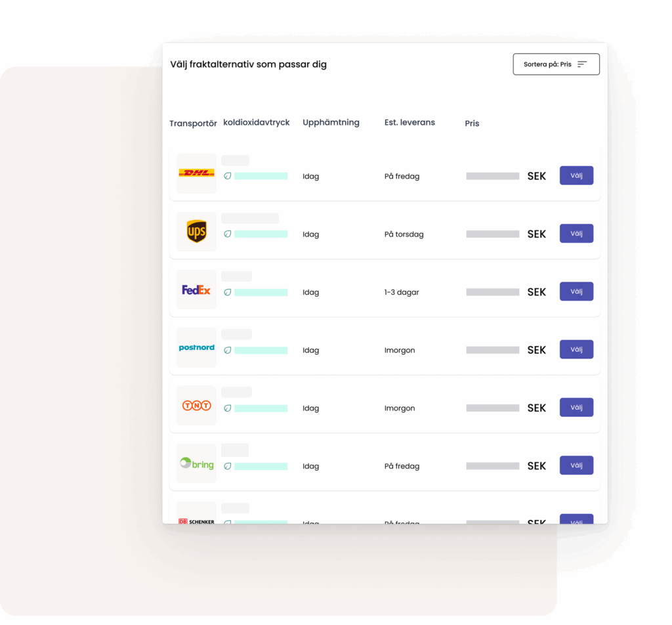Click 'Idag' pickup in Bring row

coord(310,466)
